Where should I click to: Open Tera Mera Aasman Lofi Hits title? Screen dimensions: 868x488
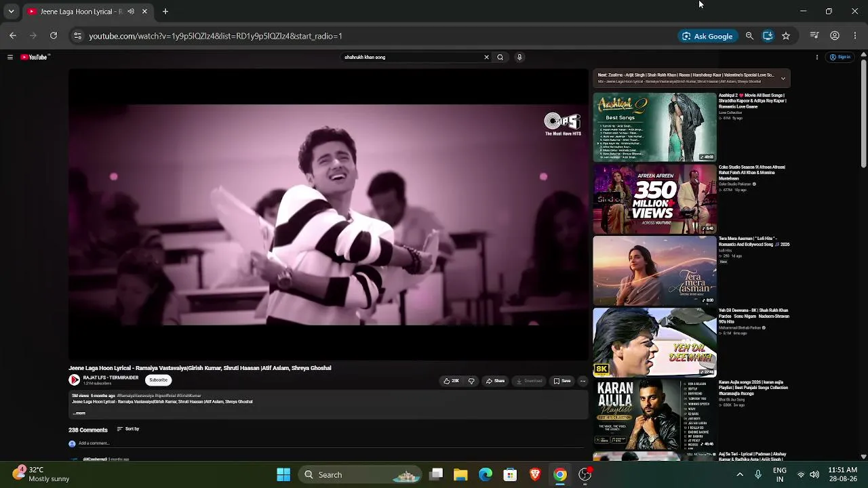[754, 242]
